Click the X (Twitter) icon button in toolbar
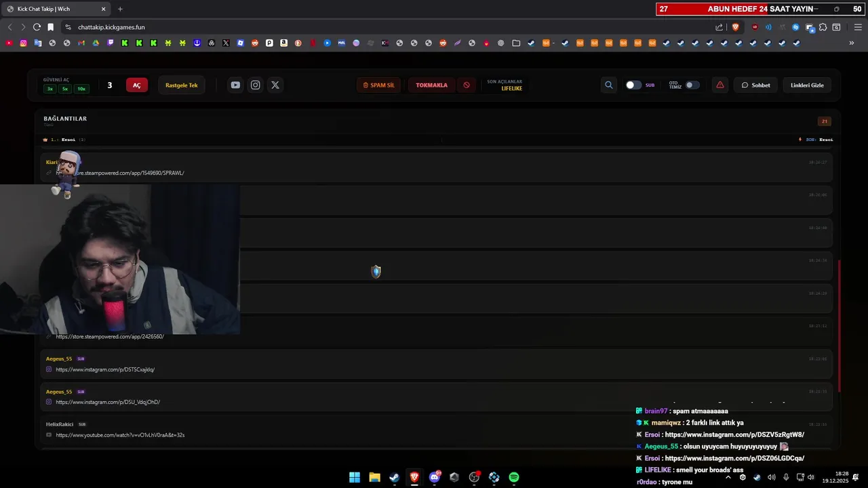This screenshot has height=488, width=868. point(275,85)
